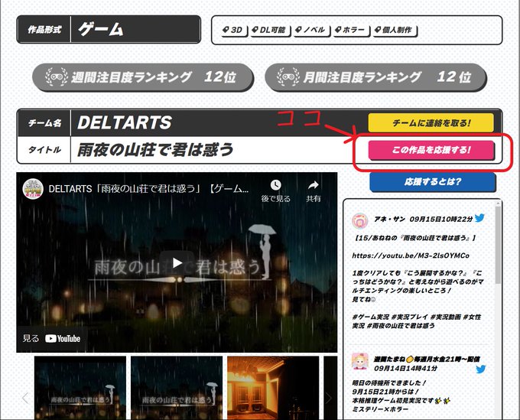The height and width of the screenshot is (420, 520).
Task: Click the 3D tag
Action: tap(234, 30)
